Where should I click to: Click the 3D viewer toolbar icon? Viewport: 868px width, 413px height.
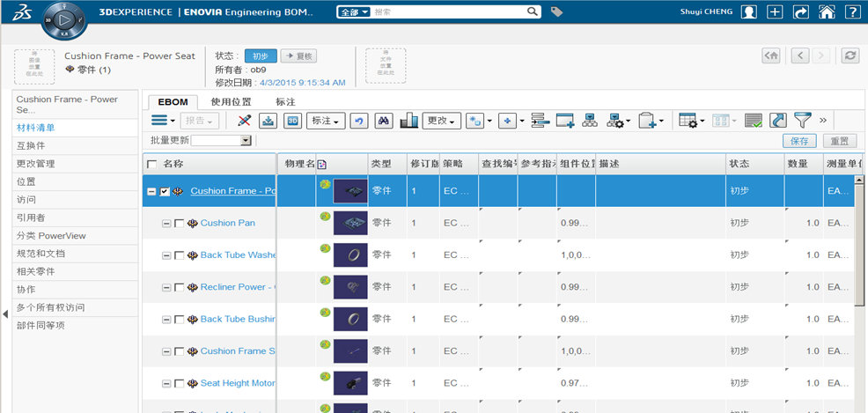293,121
